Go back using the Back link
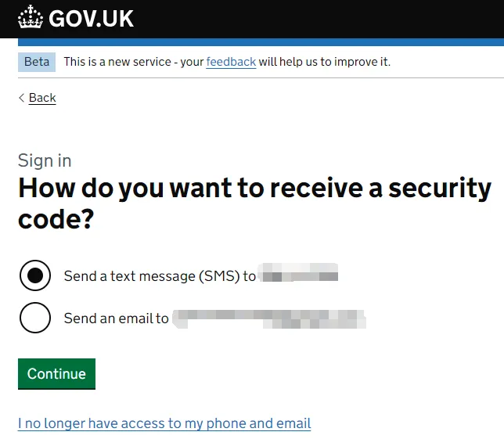The height and width of the screenshot is (439, 504). tap(42, 98)
